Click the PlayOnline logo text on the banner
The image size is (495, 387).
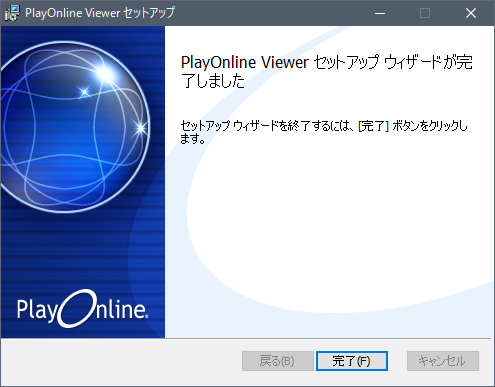(x=83, y=309)
